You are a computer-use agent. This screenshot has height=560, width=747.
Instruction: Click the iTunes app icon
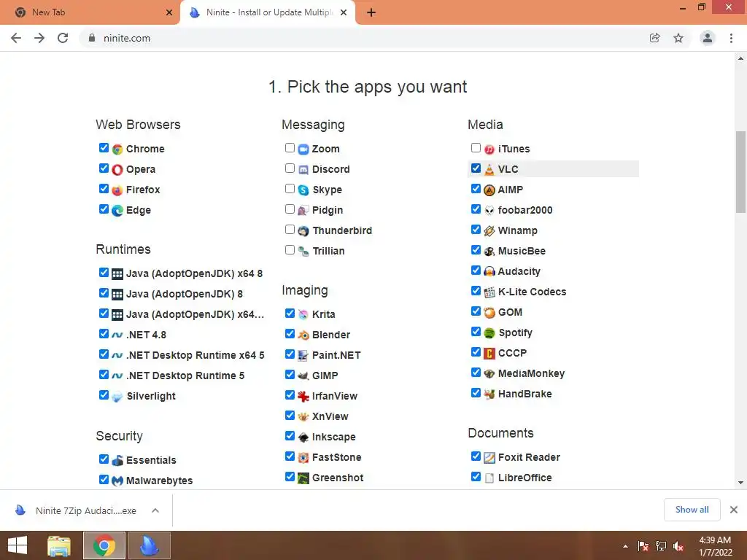click(x=489, y=149)
